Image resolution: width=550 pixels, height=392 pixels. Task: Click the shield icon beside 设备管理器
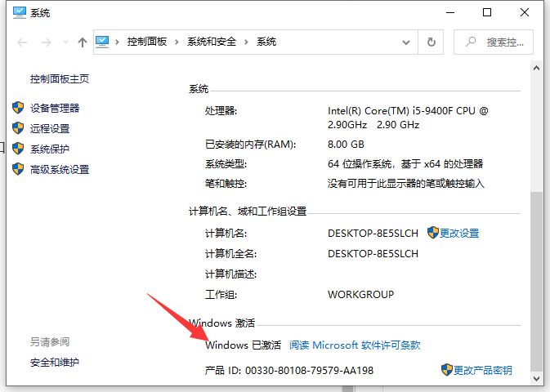pos(18,108)
